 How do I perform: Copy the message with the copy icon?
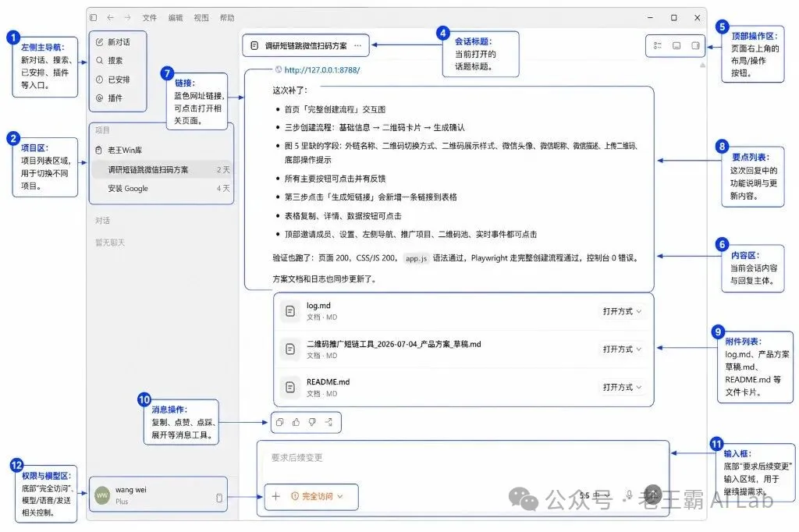(x=280, y=422)
